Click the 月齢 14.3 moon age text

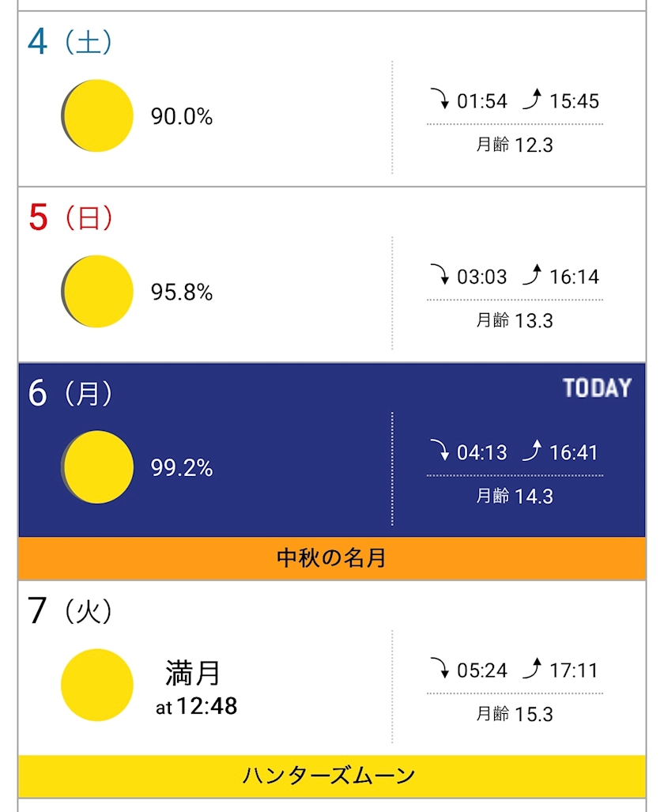click(x=515, y=497)
